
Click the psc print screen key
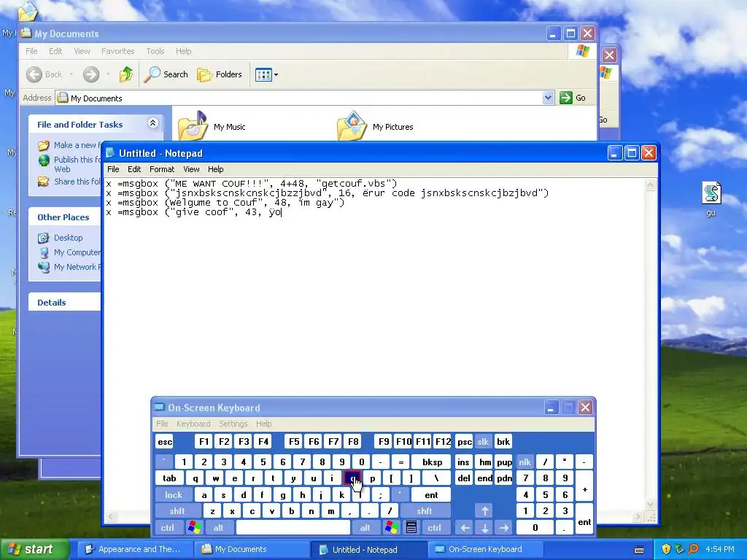point(464,442)
